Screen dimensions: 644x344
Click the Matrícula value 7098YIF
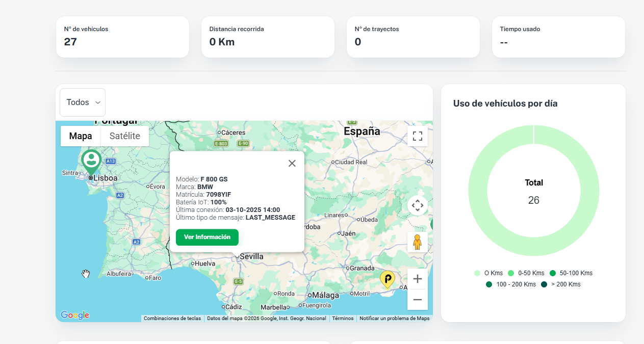pos(219,195)
